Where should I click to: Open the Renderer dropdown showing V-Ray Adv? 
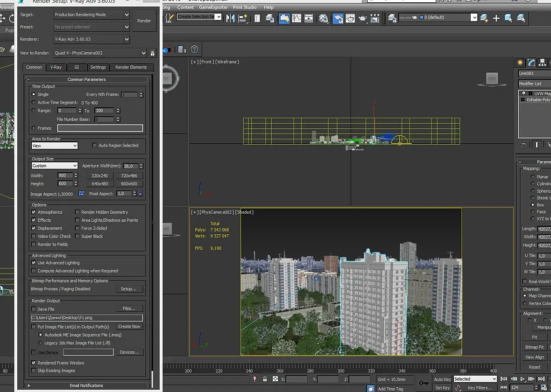(92, 40)
